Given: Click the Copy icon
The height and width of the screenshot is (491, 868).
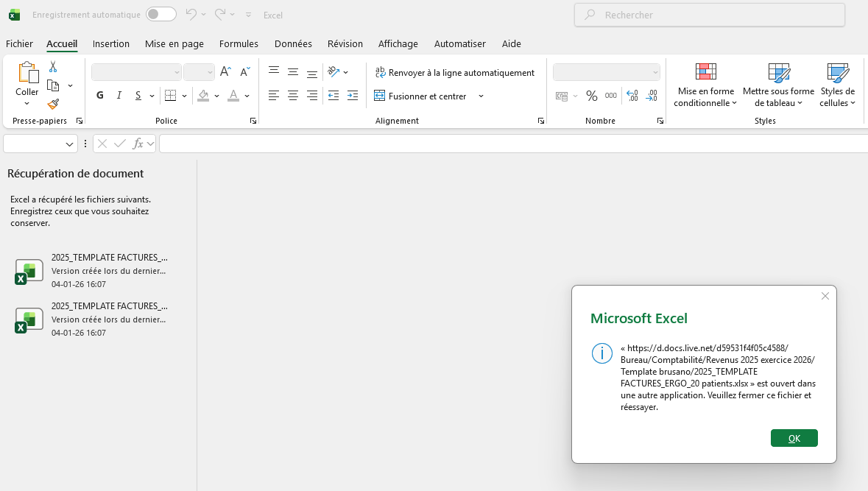Looking at the screenshot, I should tap(53, 85).
